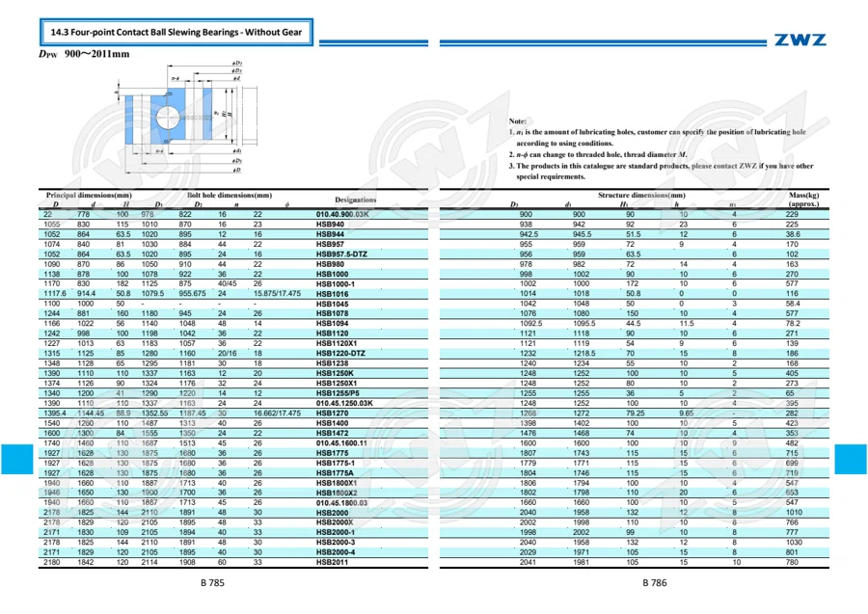The width and height of the screenshot is (868, 614).
Task: Click the '1117.6' dimension cell
Action: coord(55,294)
